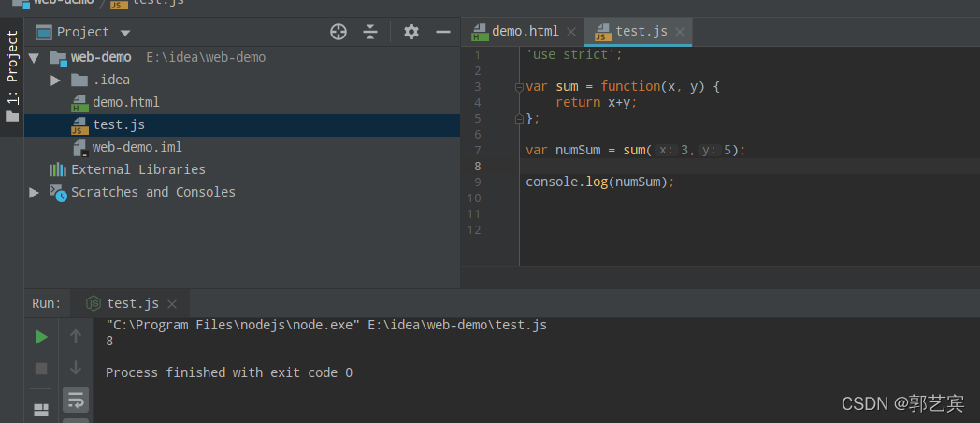Click the 'use strict' line in editor
The width and height of the screenshot is (980, 423).
(574, 54)
